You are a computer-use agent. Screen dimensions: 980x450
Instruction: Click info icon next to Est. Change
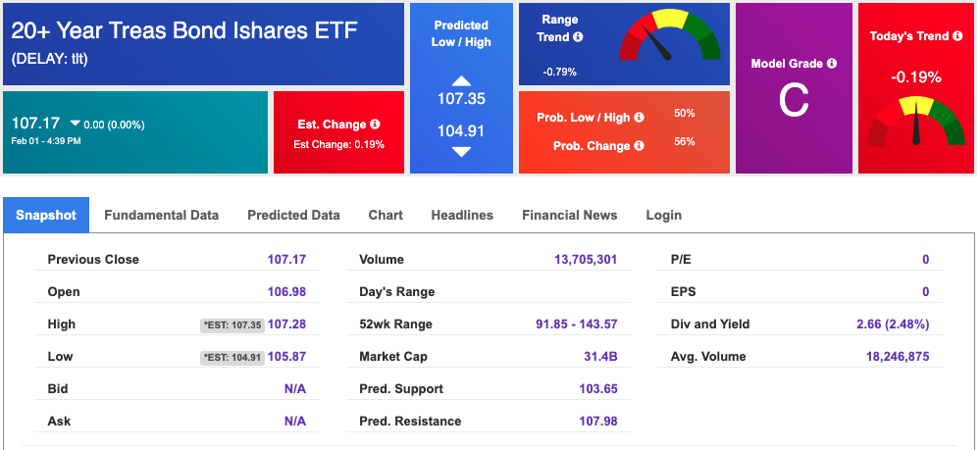coord(375,125)
